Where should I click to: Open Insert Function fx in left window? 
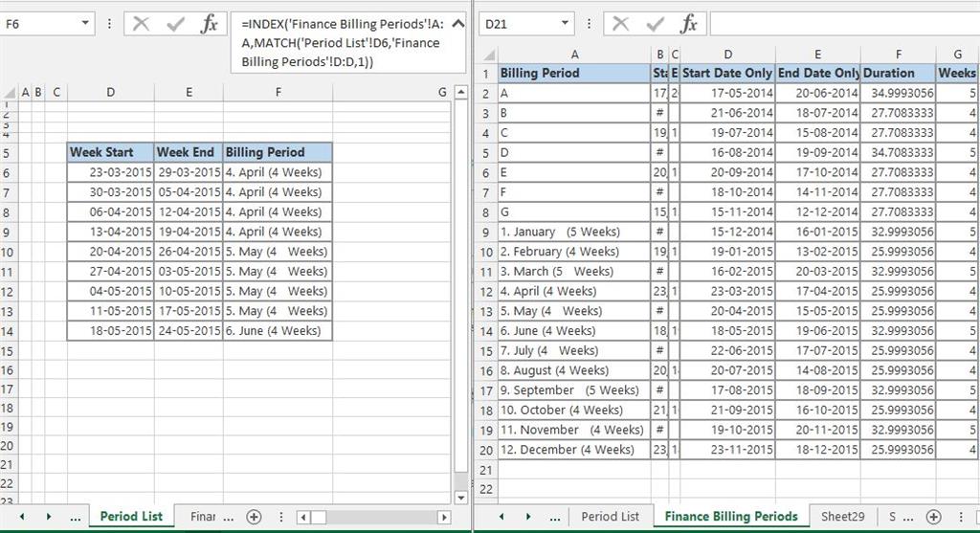[x=210, y=24]
